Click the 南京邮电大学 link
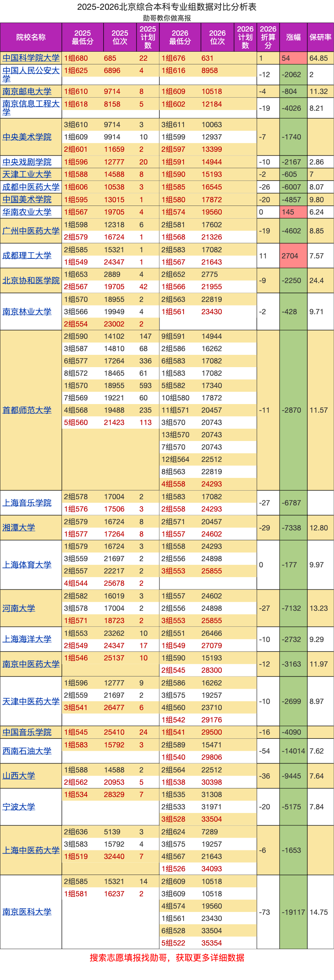The width and height of the screenshot is (334, 980). coord(27,91)
